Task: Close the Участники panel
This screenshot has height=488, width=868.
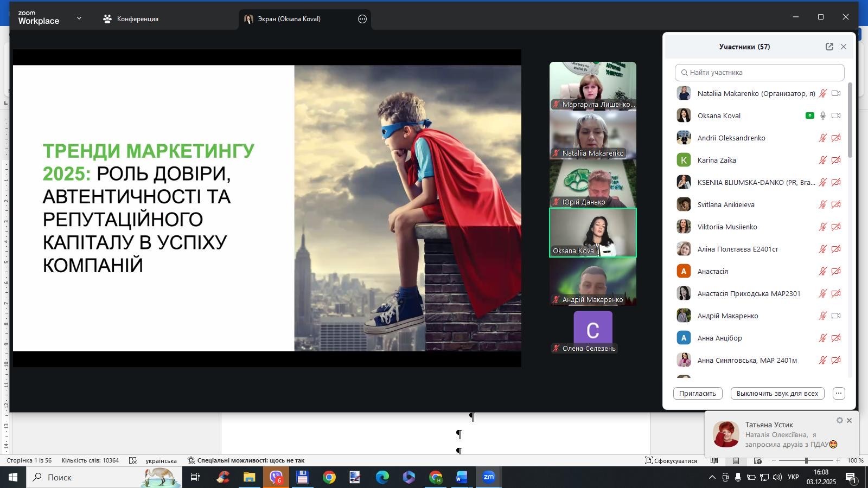Action: [x=844, y=47]
